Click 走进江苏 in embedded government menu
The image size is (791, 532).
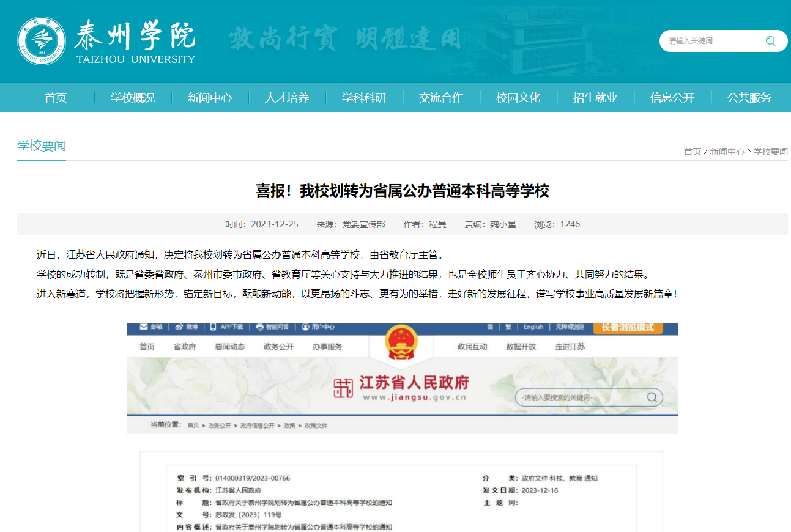(x=570, y=347)
